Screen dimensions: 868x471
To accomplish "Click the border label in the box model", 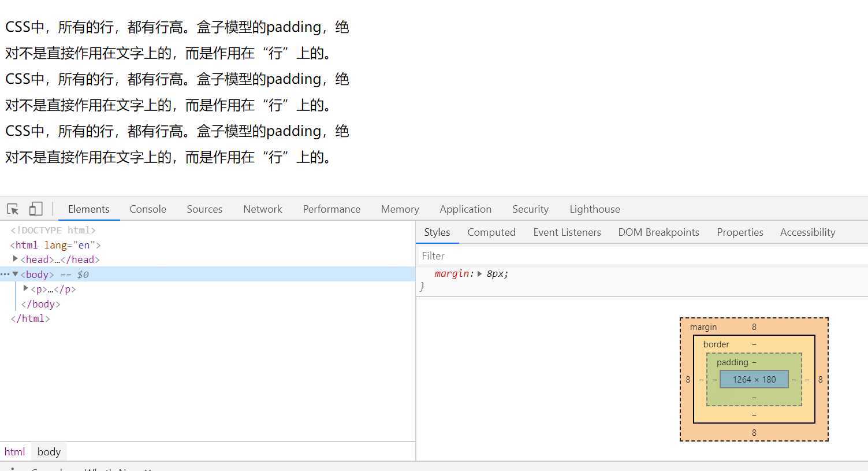I will tap(716, 344).
